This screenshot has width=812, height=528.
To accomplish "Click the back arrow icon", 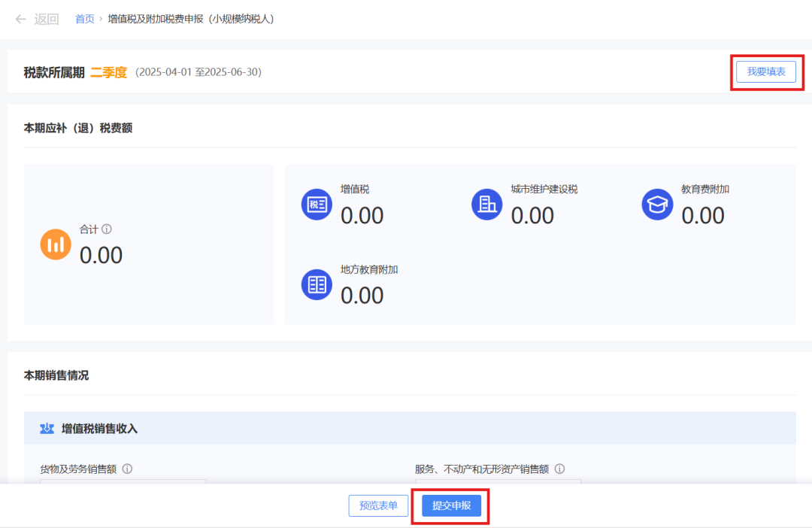I will [21, 19].
